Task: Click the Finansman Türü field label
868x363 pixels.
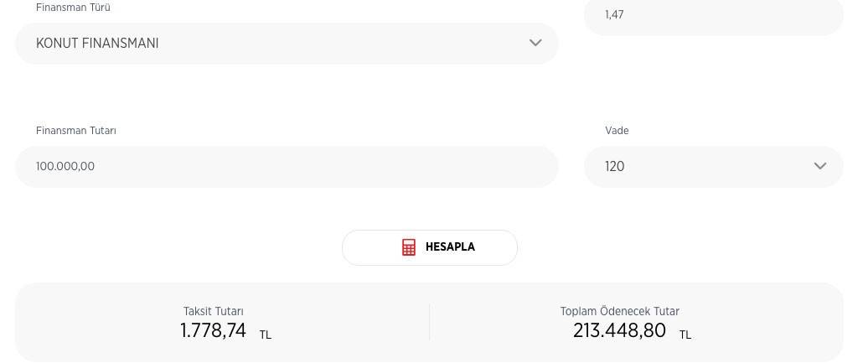Action: 73,8
